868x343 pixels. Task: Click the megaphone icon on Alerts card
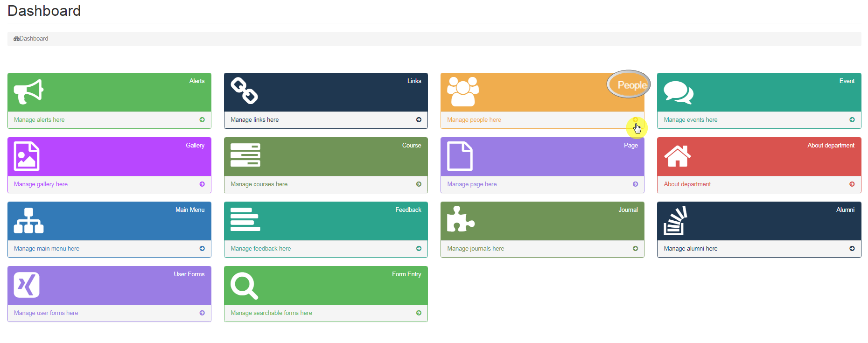tap(28, 91)
